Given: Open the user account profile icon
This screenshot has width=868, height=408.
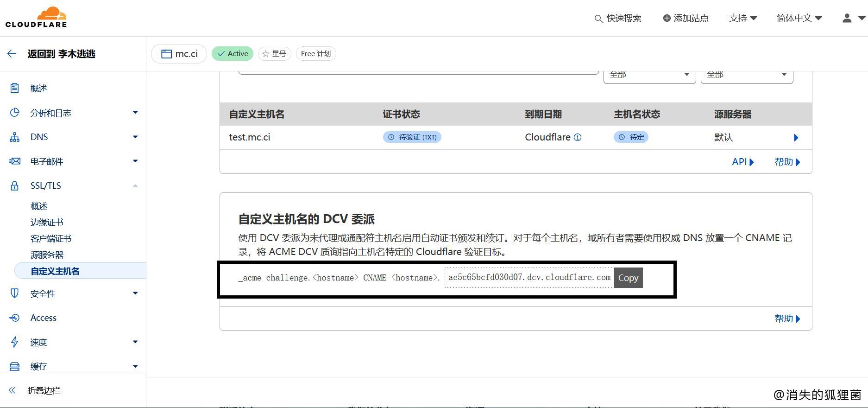Looking at the screenshot, I should pos(847,18).
